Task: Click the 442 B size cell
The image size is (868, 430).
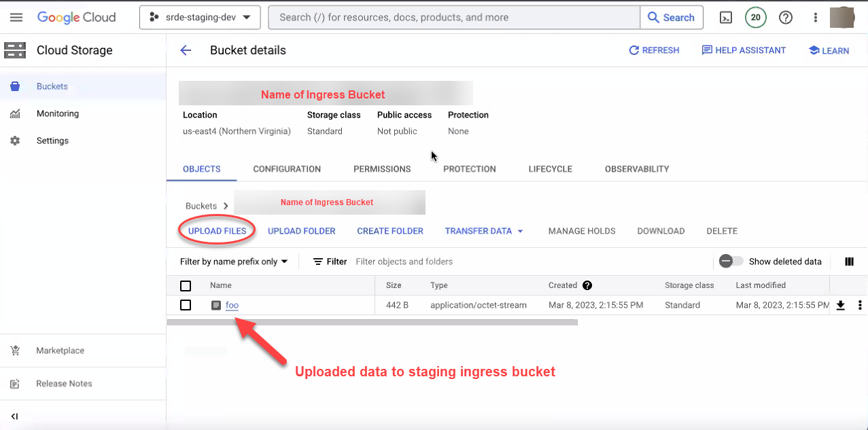Action: click(x=397, y=305)
